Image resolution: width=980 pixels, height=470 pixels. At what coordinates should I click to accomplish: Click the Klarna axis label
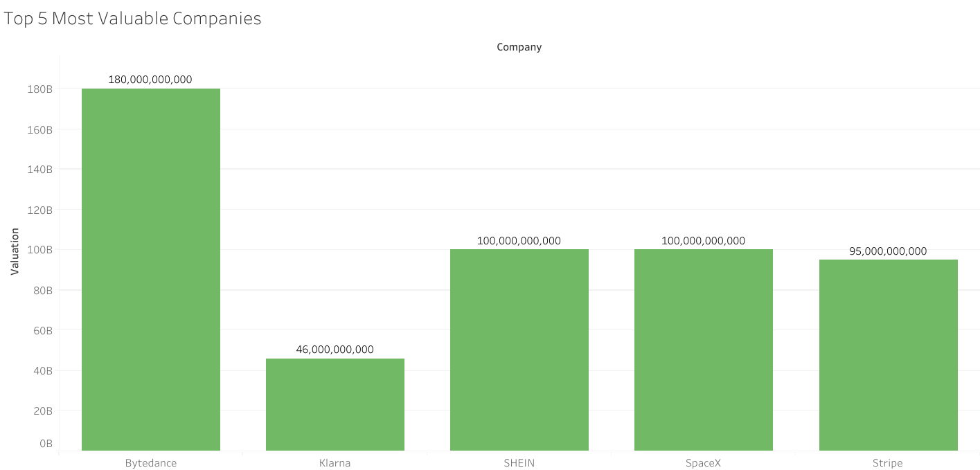[335, 463]
